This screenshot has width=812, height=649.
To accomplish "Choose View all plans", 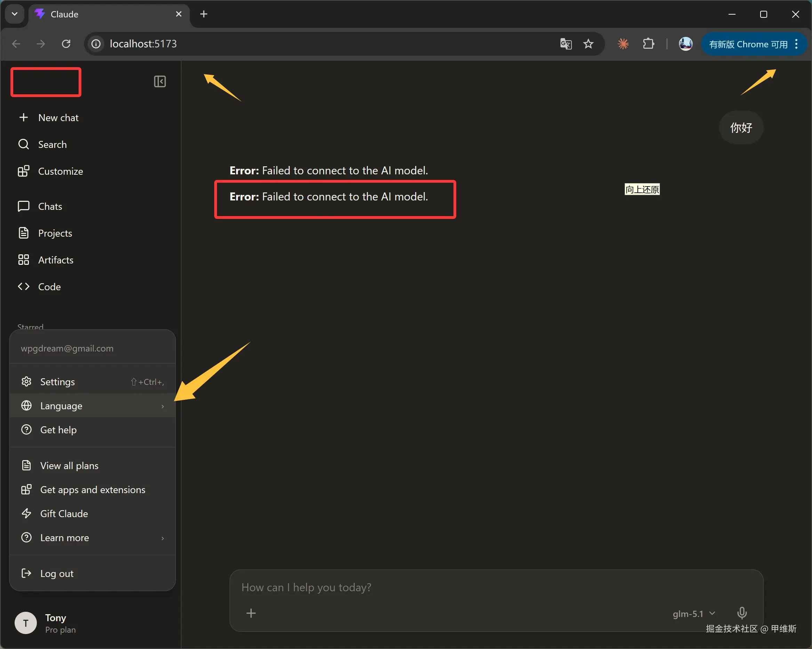I will pyautogui.click(x=69, y=466).
